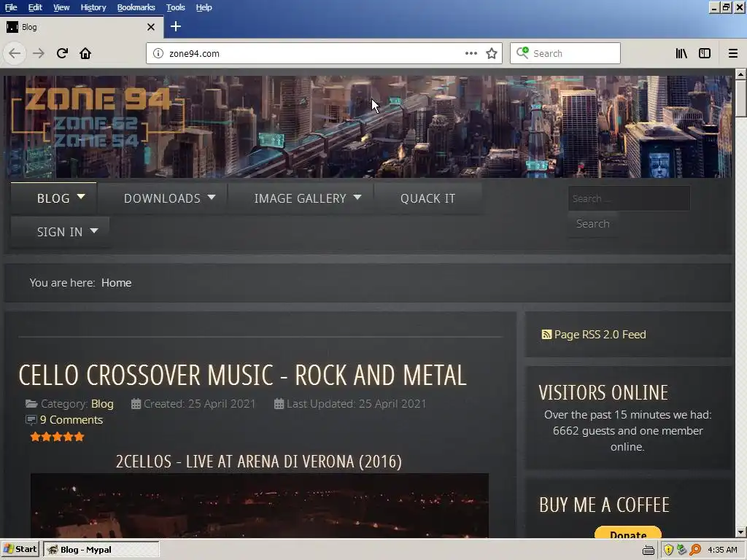Open the File menu
The width and height of the screenshot is (747, 560).
pos(11,7)
